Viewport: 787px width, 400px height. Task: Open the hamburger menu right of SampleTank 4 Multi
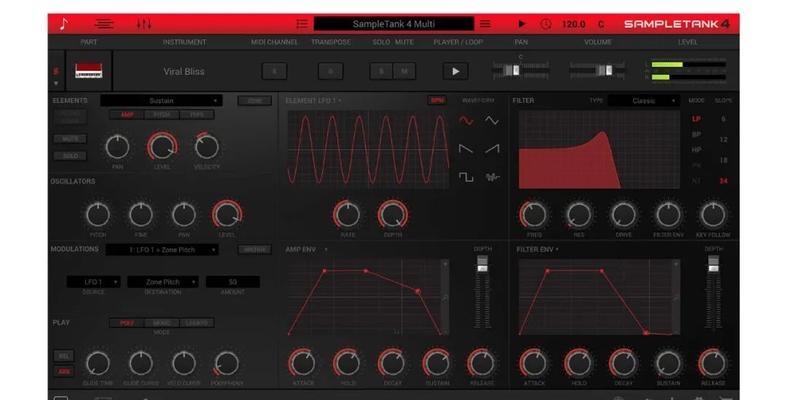pos(485,24)
